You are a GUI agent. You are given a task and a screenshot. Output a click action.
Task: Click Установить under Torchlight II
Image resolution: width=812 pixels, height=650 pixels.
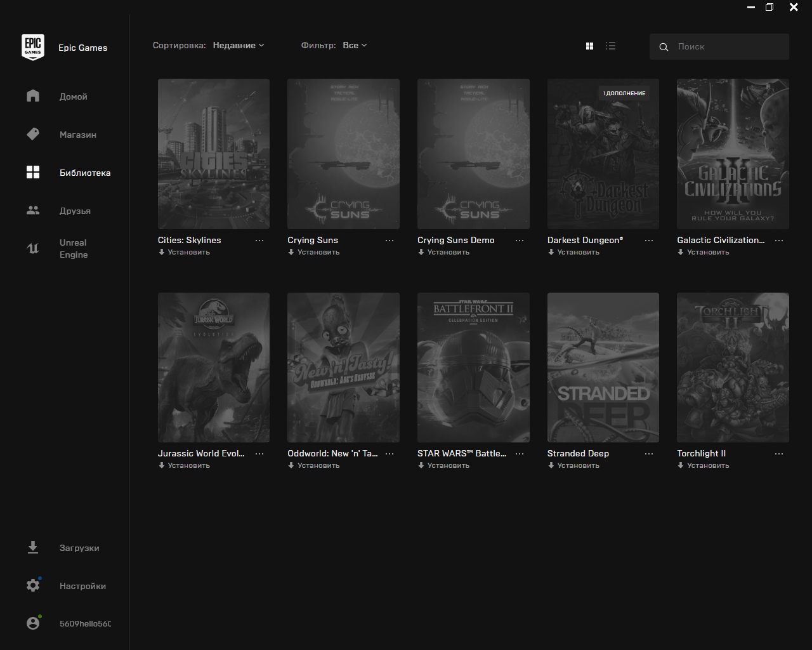click(704, 465)
